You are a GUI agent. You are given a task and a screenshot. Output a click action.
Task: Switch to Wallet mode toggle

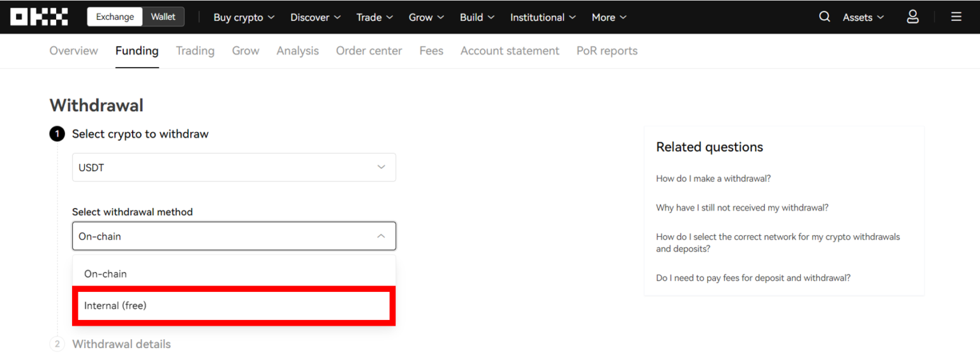(163, 17)
